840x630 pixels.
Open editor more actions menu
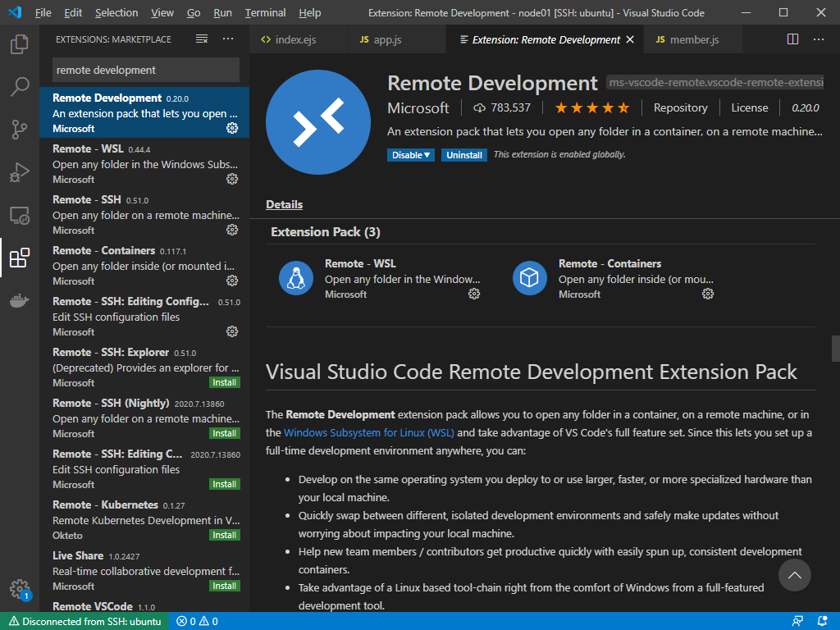pos(819,39)
